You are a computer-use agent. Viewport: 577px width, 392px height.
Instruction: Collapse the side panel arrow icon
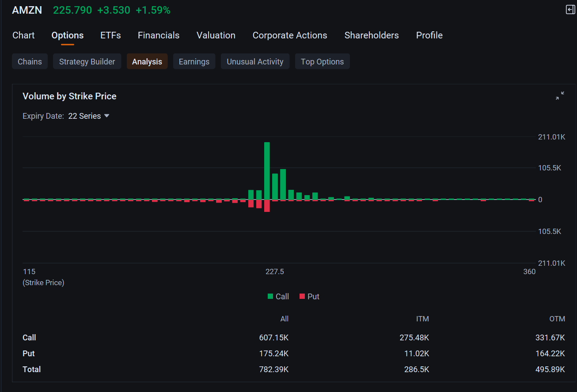pos(570,10)
